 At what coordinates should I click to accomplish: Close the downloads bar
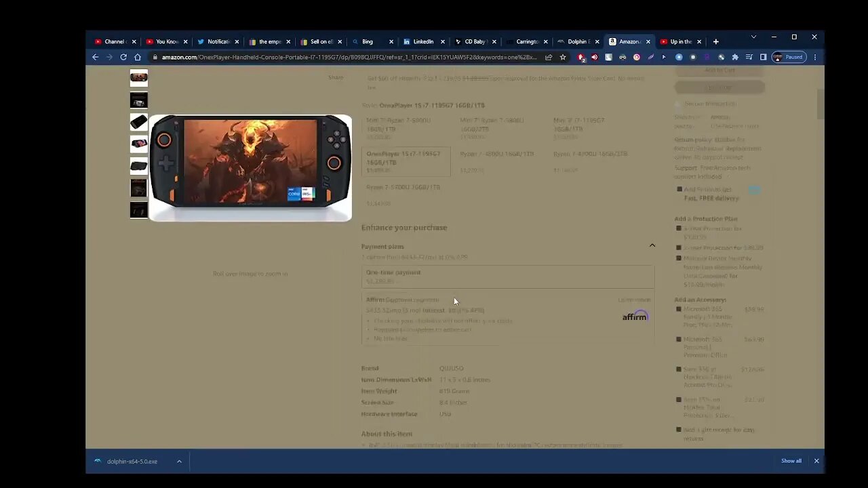816,461
